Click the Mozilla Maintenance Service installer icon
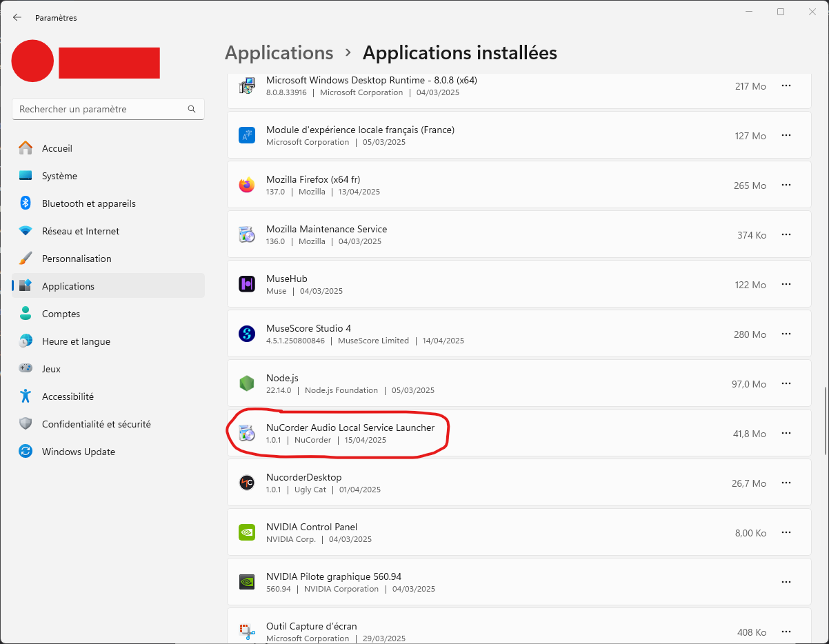The width and height of the screenshot is (829, 644). click(247, 234)
